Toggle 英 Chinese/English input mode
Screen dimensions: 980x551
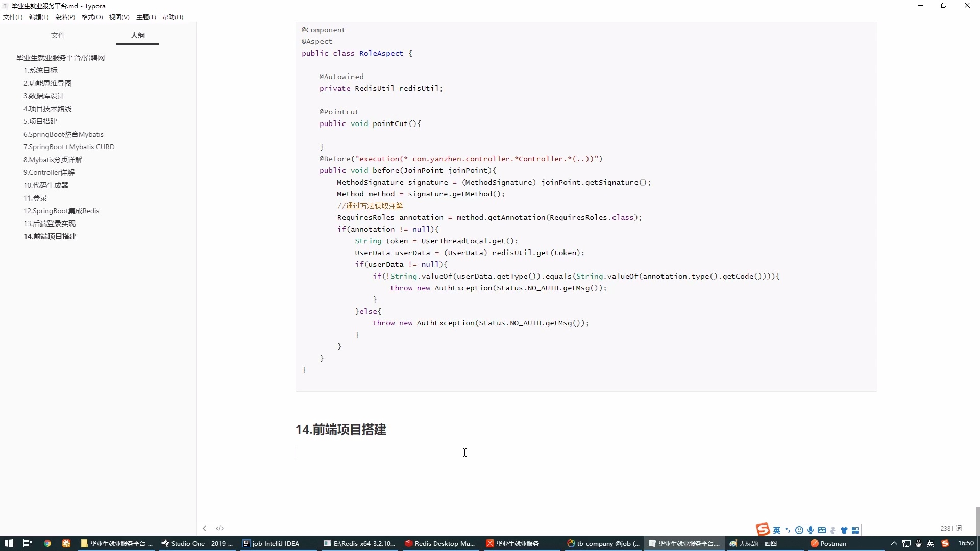tap(776, 530)
